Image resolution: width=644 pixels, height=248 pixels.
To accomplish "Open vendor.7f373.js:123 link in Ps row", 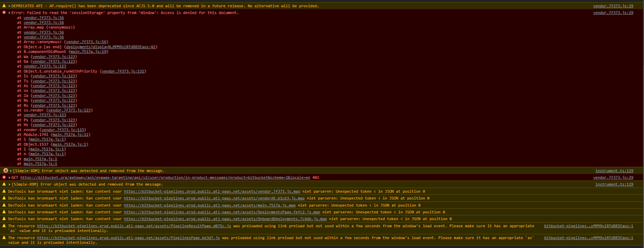I will pos(54,120).
